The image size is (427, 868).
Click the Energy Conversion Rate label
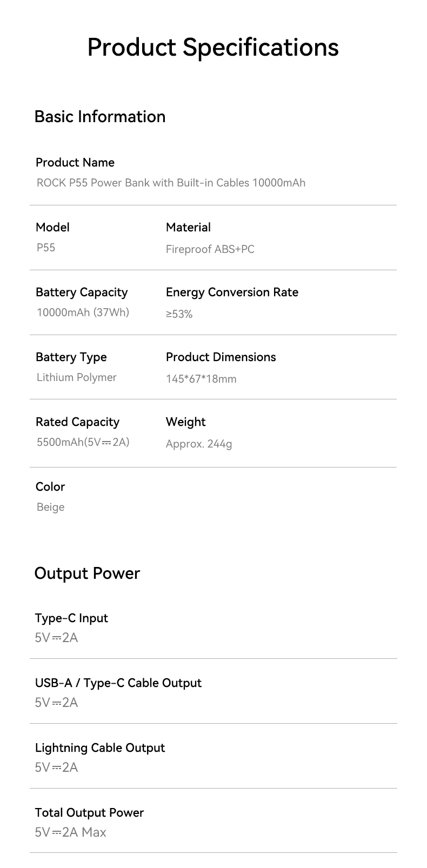tap(232, 292)
